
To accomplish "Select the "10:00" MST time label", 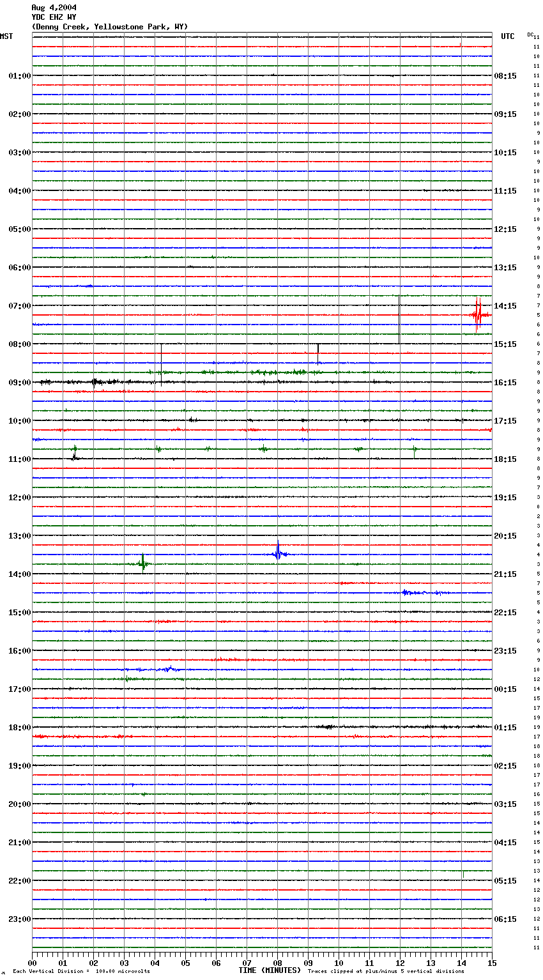I will coord(20,421).
